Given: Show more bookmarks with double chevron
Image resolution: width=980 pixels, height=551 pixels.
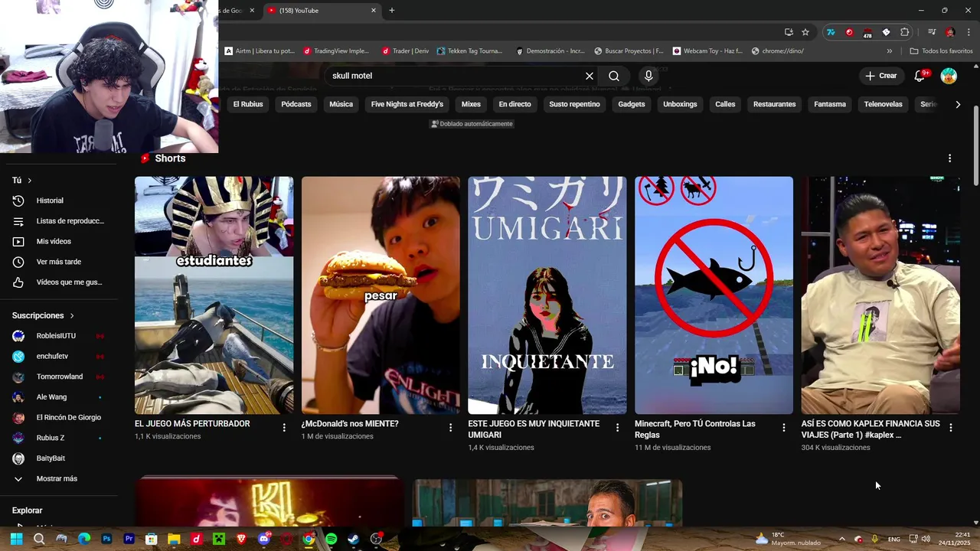Looking at the screenshot, I should 889,51.
